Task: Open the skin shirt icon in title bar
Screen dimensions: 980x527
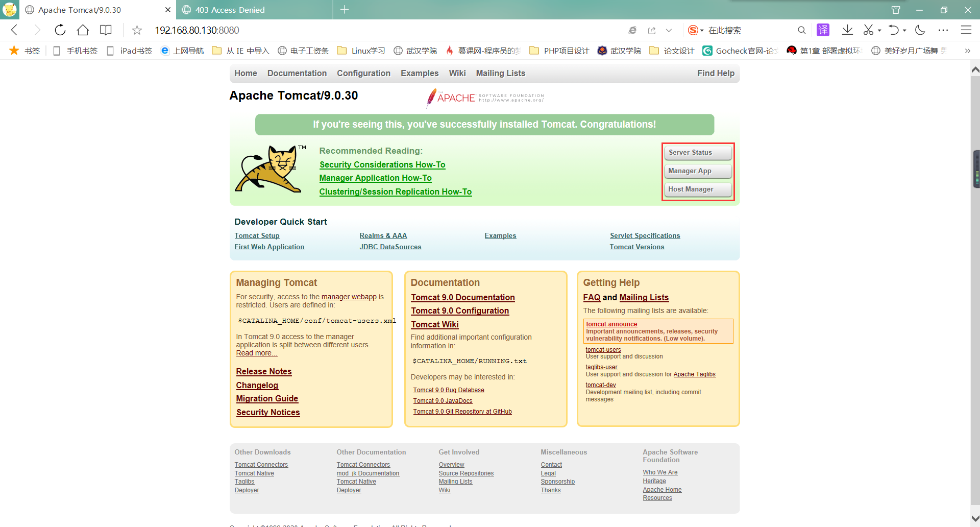Action: pyautogui.click(x=895, y=10)
